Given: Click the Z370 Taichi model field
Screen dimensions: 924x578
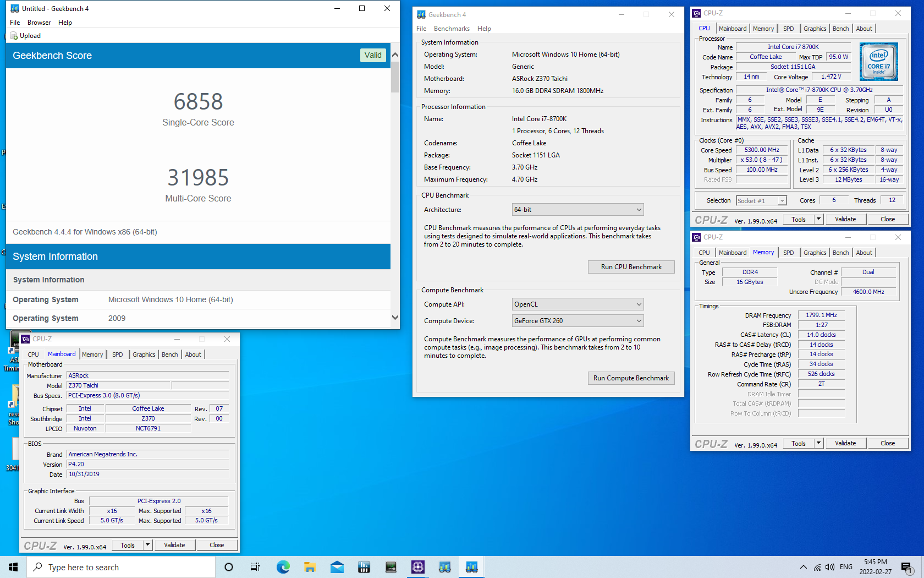Looking at the screenshot, I should (118, 385).
